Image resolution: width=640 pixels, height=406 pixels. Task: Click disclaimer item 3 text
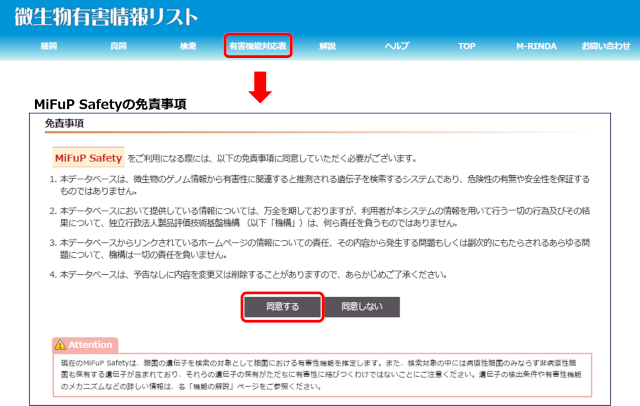coord(325,248)
